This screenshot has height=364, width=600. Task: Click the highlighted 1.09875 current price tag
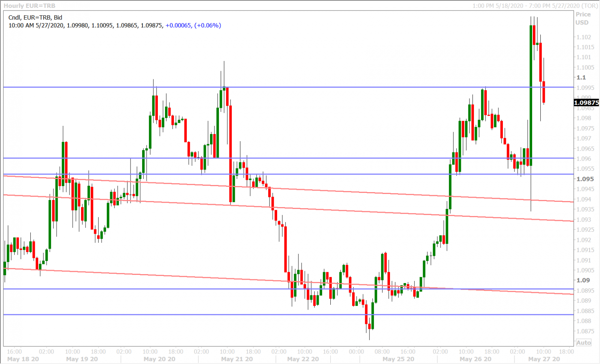pyautogui.click(x=586, y=103)
